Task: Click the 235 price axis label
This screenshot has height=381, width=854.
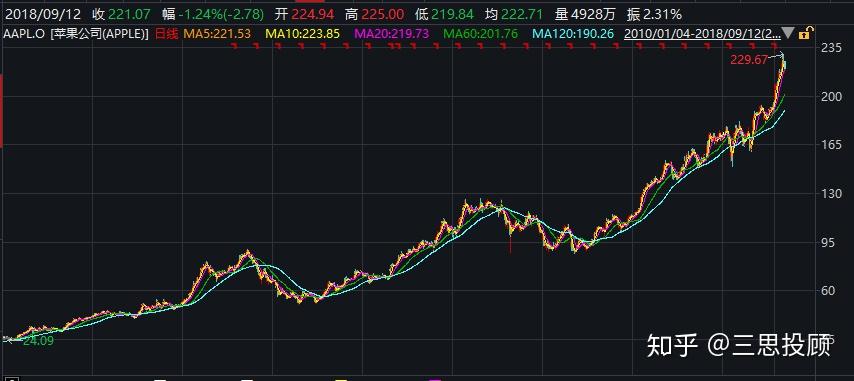Action: pos(831,49)
